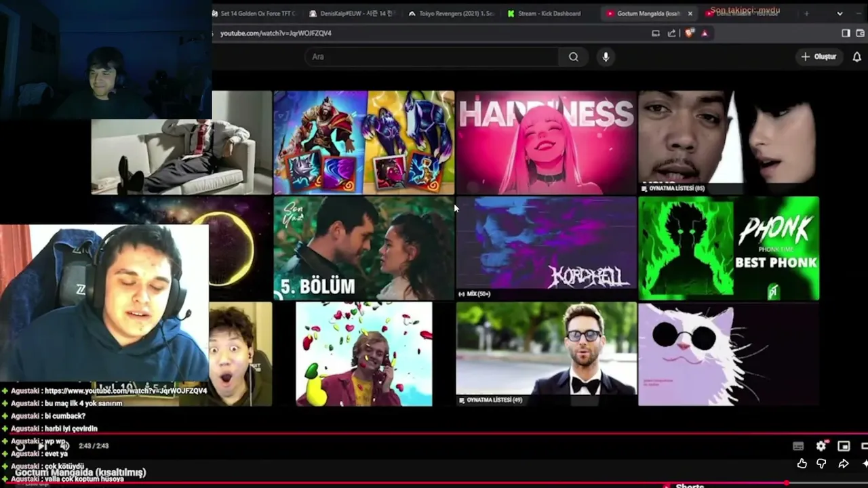This screenshot has width=868, height=488.
Task: Switch the video to miniplayer mode
Action: [844, 446]
